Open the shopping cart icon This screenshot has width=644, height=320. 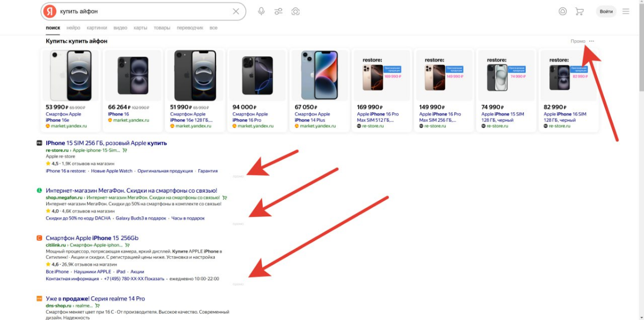coord(580,11)
